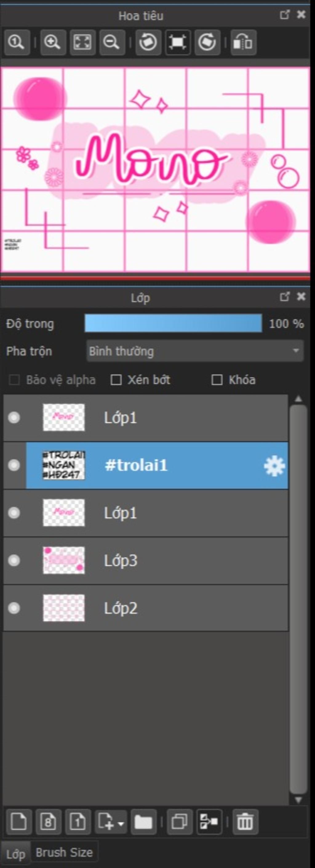Duplicate the current layer
315x868 pixels.
(x=180, y=821)
